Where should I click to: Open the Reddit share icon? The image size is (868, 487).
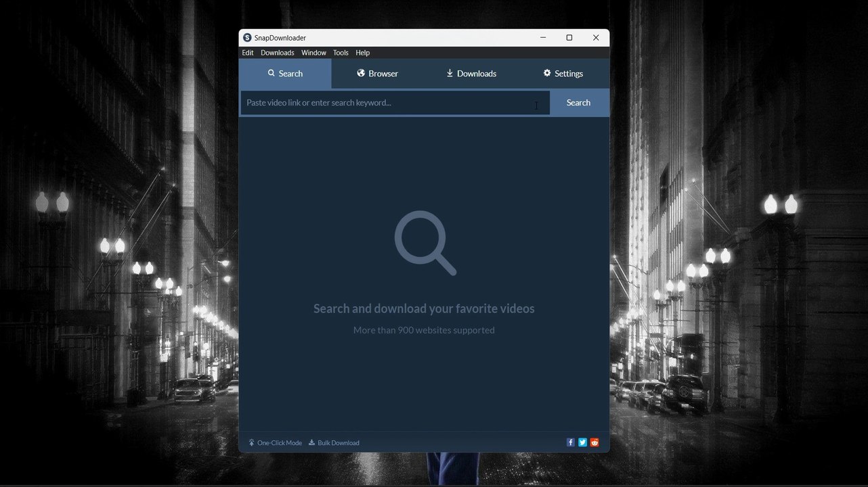[x=594, y=442]
